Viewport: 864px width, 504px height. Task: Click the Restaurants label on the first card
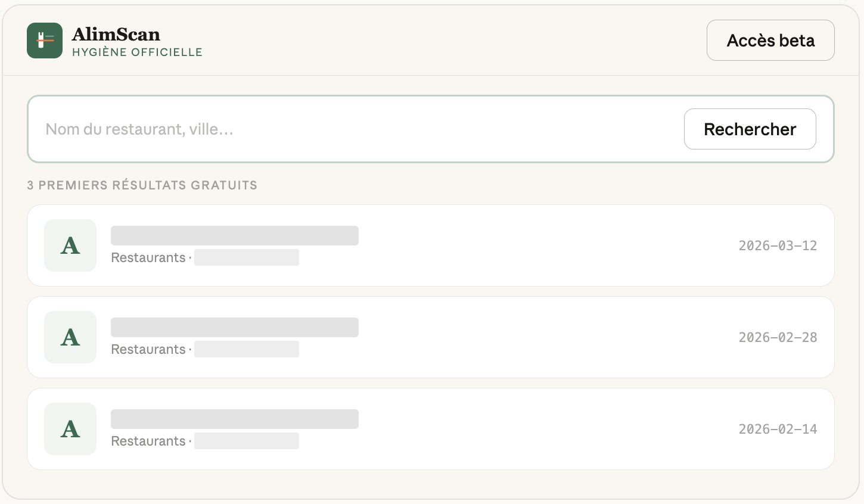tap(147, 257)
